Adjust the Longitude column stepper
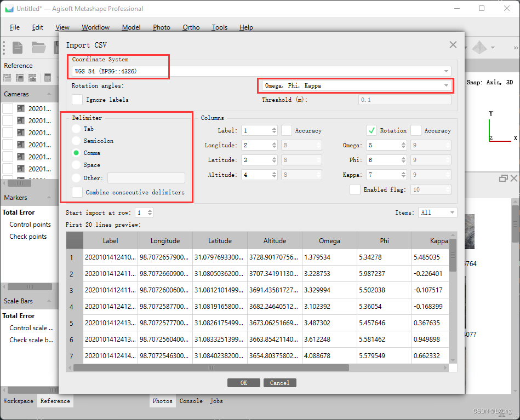 (x=274, y=145)
